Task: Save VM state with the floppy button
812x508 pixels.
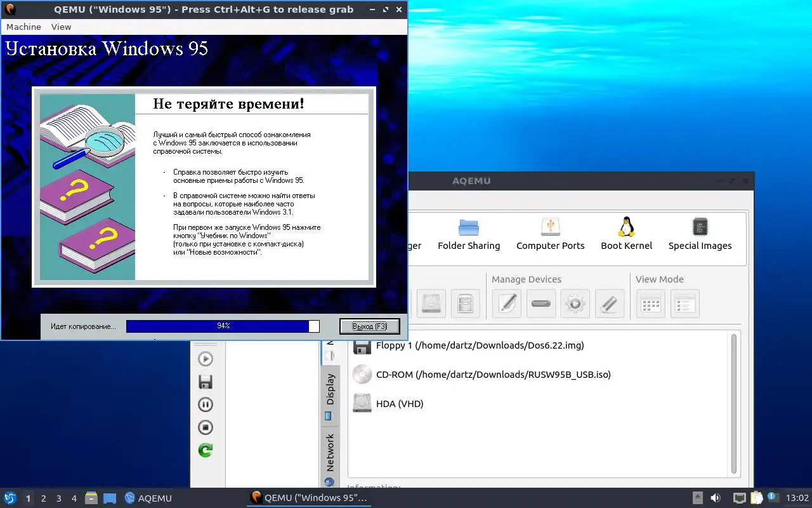Action: (206, 382)
